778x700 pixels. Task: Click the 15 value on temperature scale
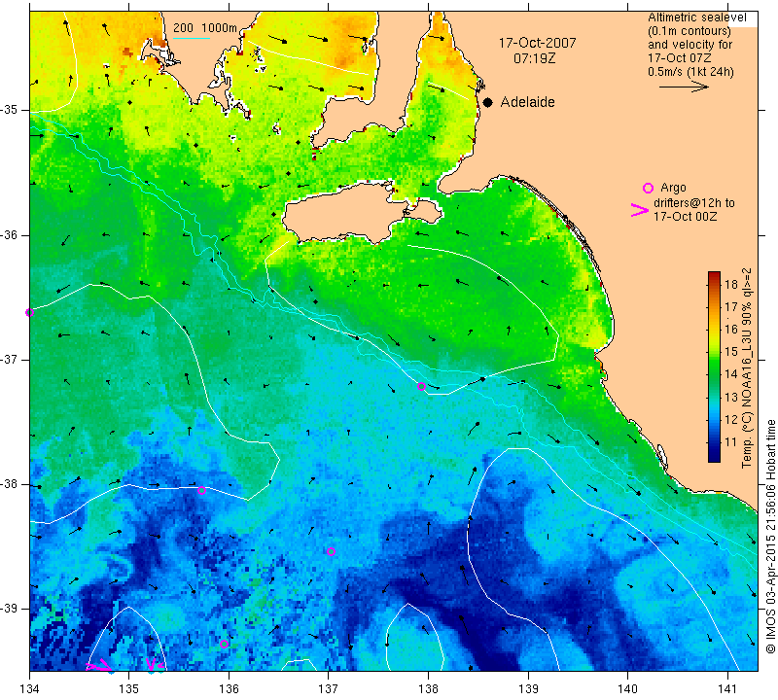click(x=731, y=352)
